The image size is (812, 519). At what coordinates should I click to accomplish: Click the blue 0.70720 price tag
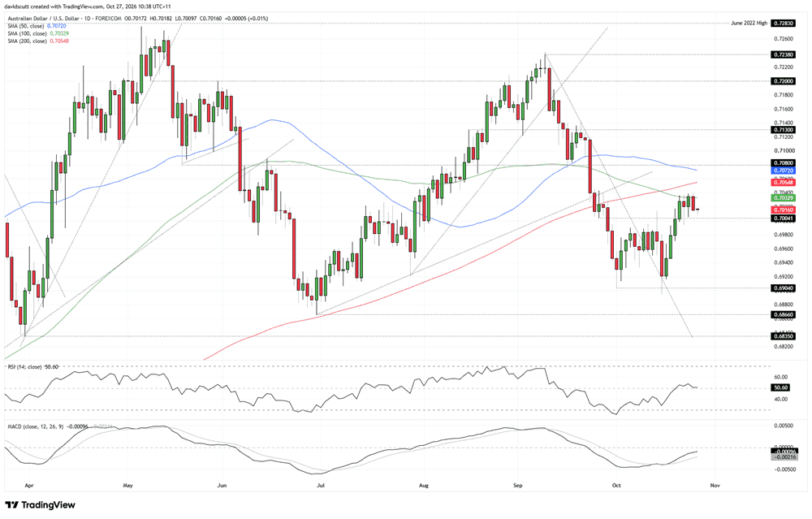[784, 171]
